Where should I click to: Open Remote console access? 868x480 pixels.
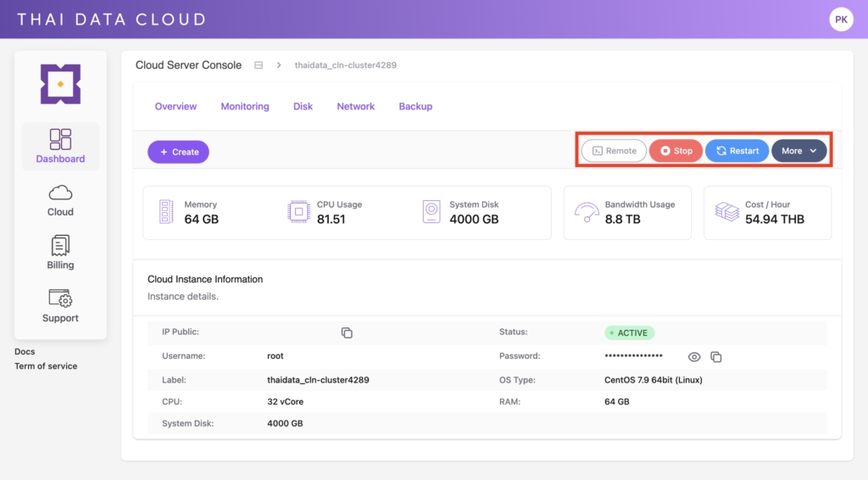tap(614, 151)
